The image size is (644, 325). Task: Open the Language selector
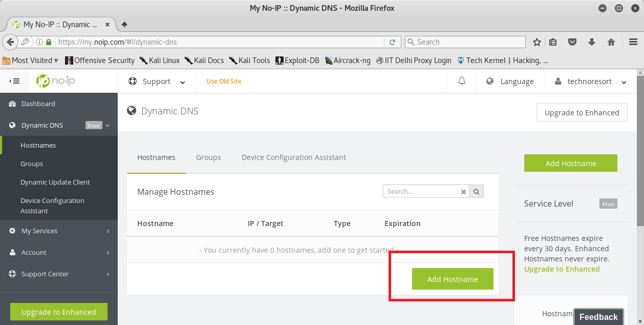tap(510, 81)
